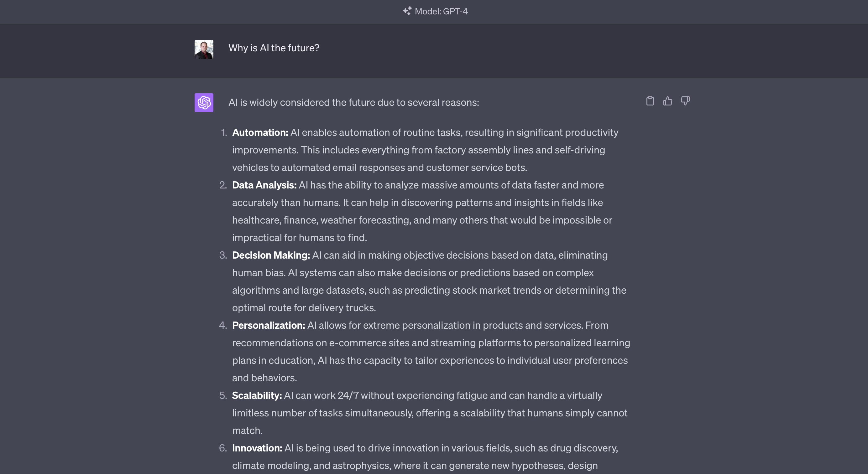The width and height of the screenshot is (868, 474).
Task: Rate the response with the thumbs down icon
Action: coord(685,101)
